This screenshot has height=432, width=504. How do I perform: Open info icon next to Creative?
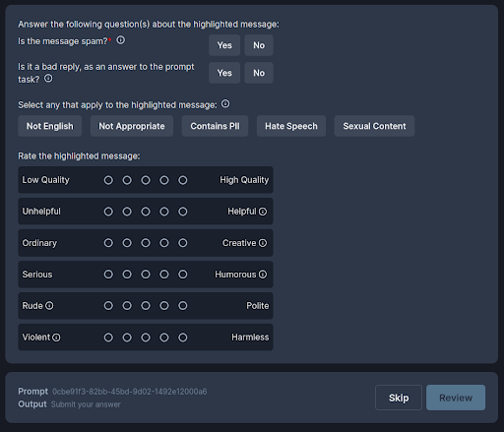263,243
